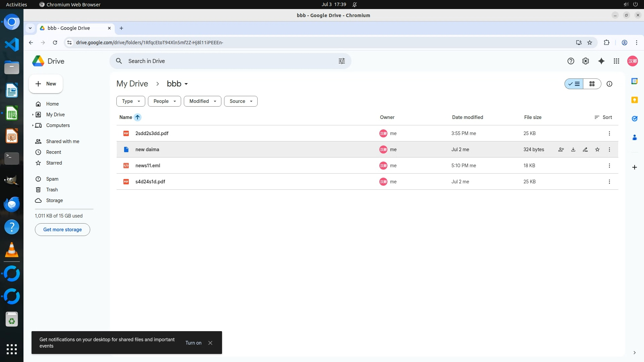Open the Type filter dropdown
This screenshot has width=644, height=362.
pyautogui.click(x=131, y=101)
